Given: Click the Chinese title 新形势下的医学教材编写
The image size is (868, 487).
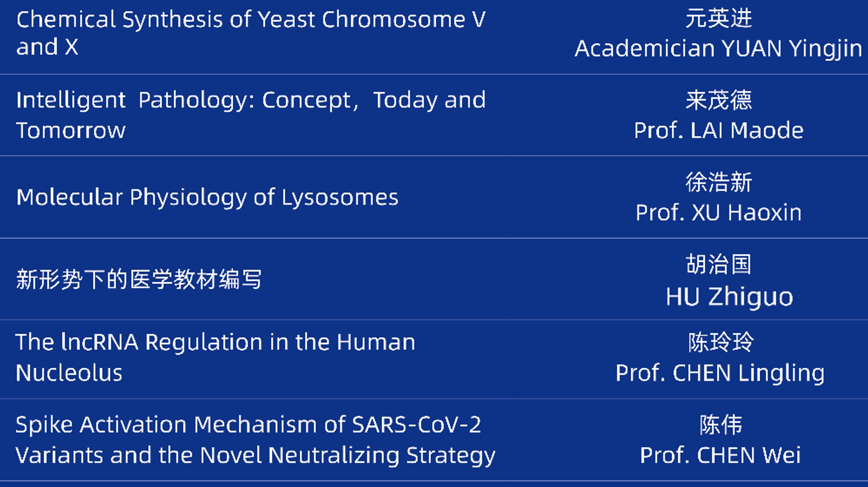Looking at the screenshot, I should 139,279.
